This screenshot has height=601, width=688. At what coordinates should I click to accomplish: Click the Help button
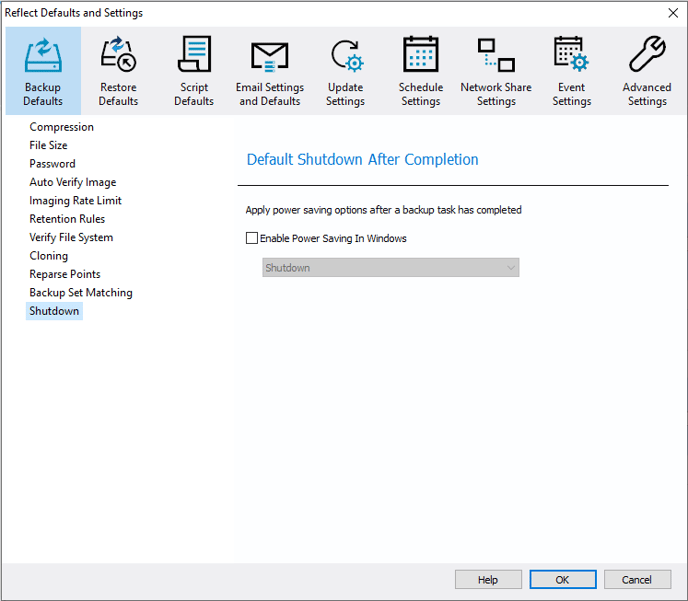pyautogui.click(x=488, y=580)
